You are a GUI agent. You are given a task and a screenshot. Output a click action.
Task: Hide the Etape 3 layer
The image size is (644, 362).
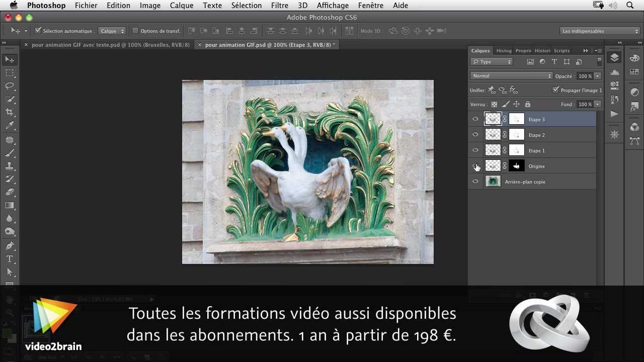pos(475,119)
